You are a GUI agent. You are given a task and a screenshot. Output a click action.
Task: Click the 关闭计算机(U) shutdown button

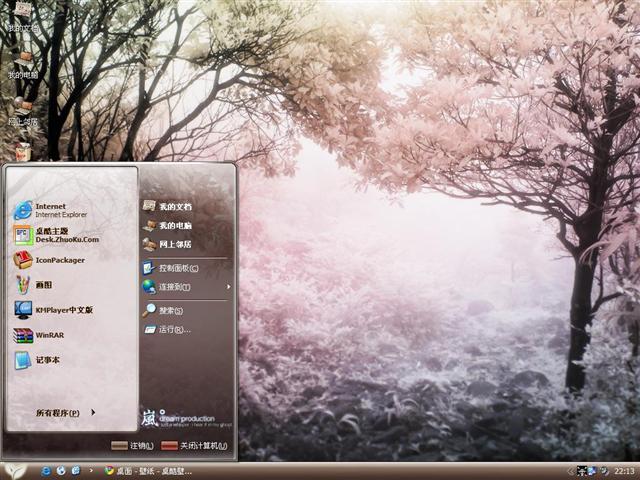click(194, 446)
